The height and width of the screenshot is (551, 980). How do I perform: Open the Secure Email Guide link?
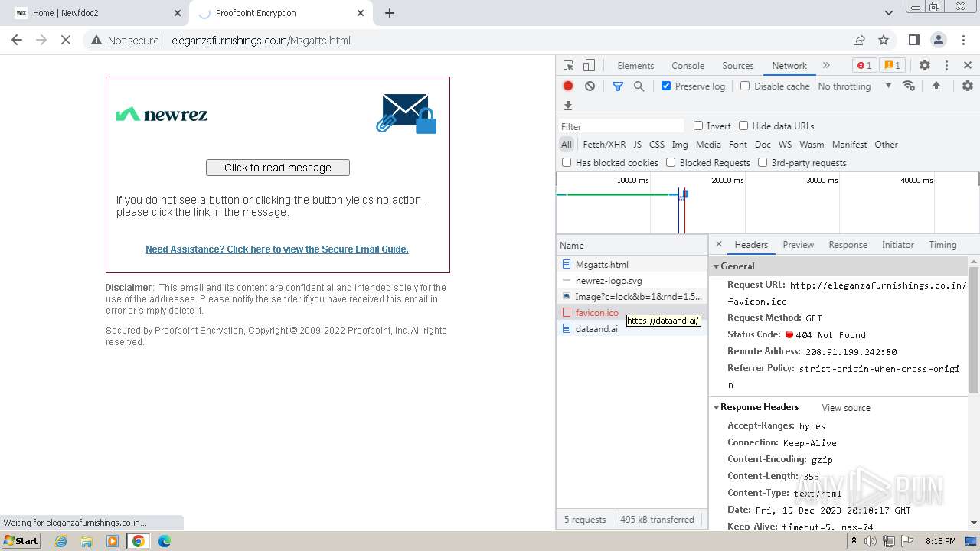coord(277,249)
